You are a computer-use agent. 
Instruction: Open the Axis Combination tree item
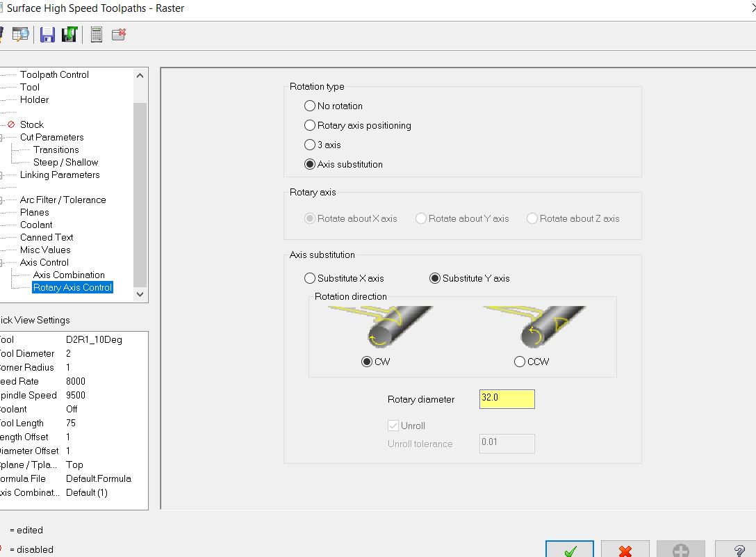[x=68, y=275]
